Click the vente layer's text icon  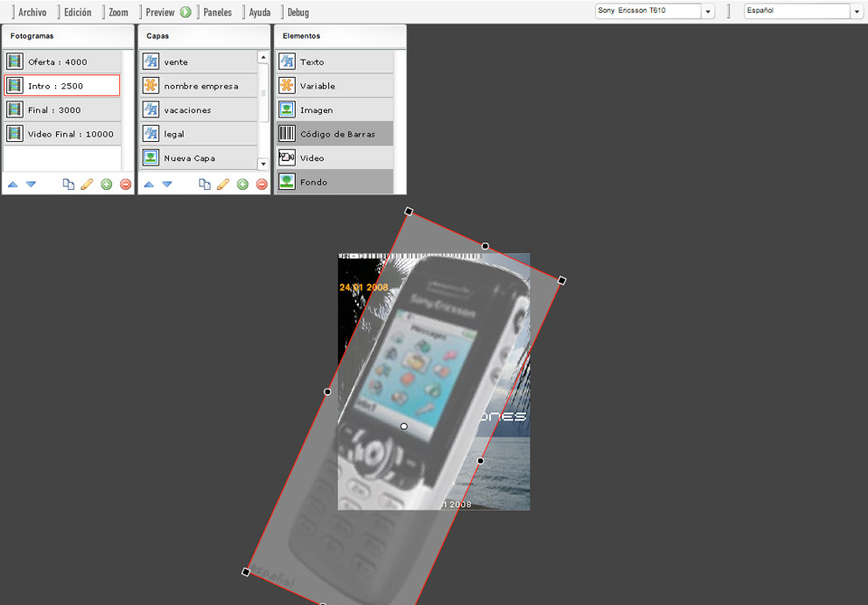click(x=151, y=61)
